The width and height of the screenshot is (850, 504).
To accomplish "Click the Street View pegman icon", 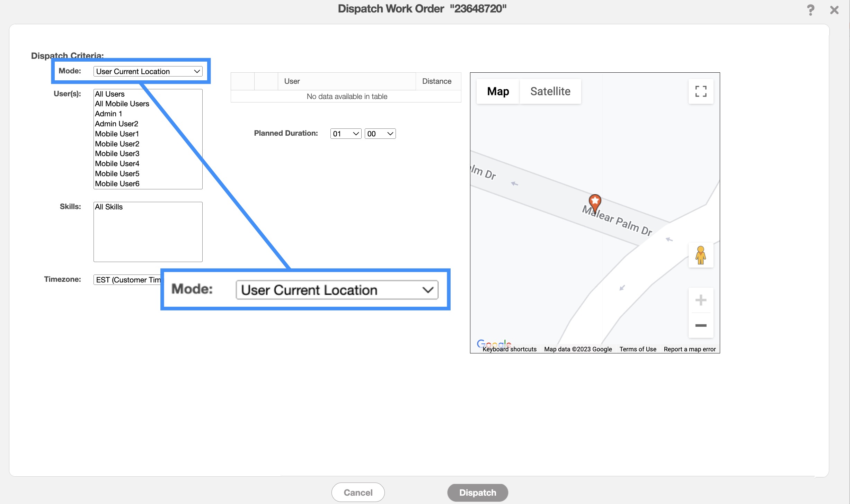I will pos(700,255).
